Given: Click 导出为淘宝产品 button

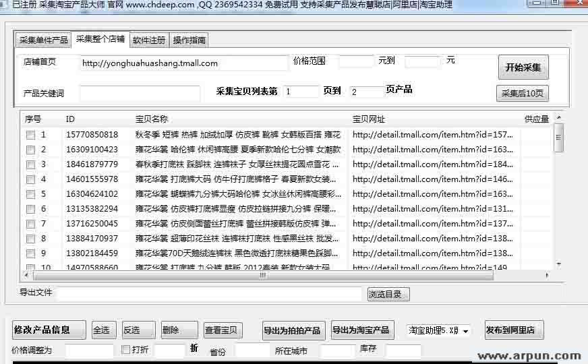Looking at the screenshot, I should [363, 330].
